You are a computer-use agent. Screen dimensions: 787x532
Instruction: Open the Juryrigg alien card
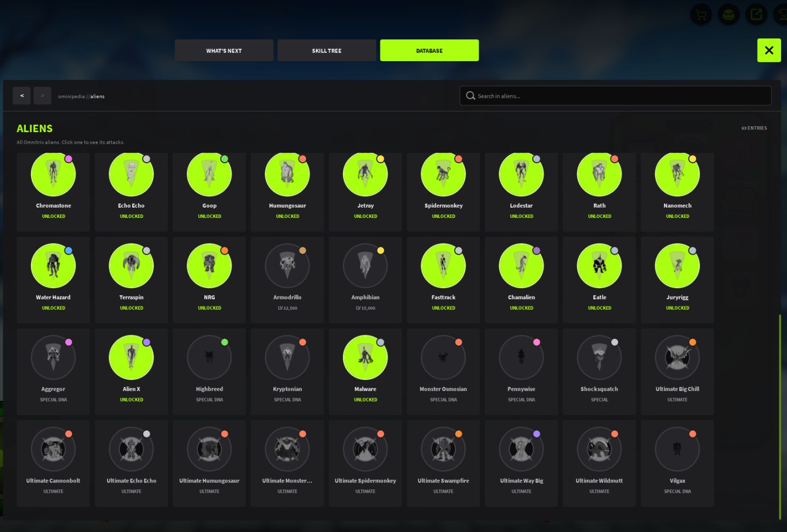pos(677,280)
